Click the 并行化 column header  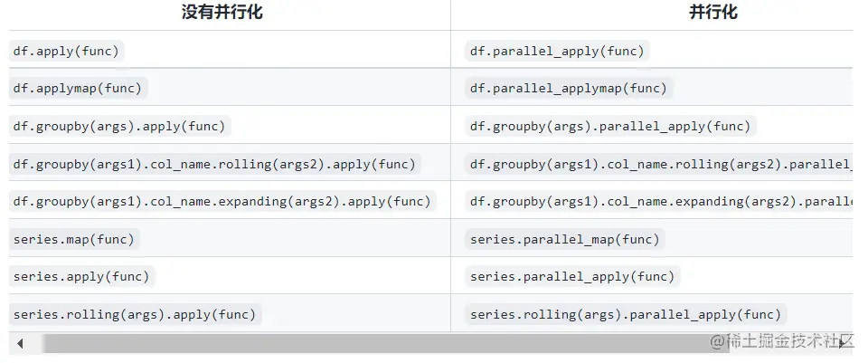[713, 12]
